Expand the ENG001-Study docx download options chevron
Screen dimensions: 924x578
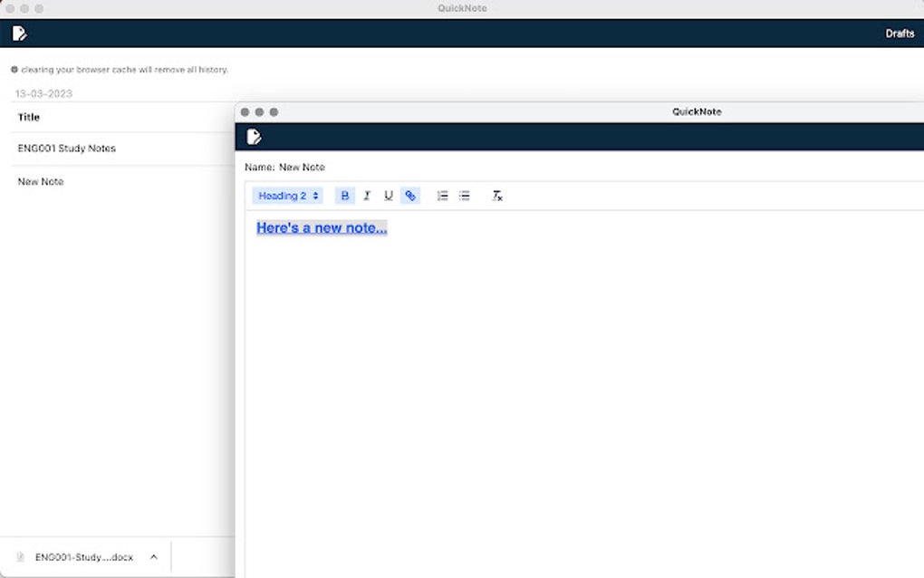click(x=153, y=556)
